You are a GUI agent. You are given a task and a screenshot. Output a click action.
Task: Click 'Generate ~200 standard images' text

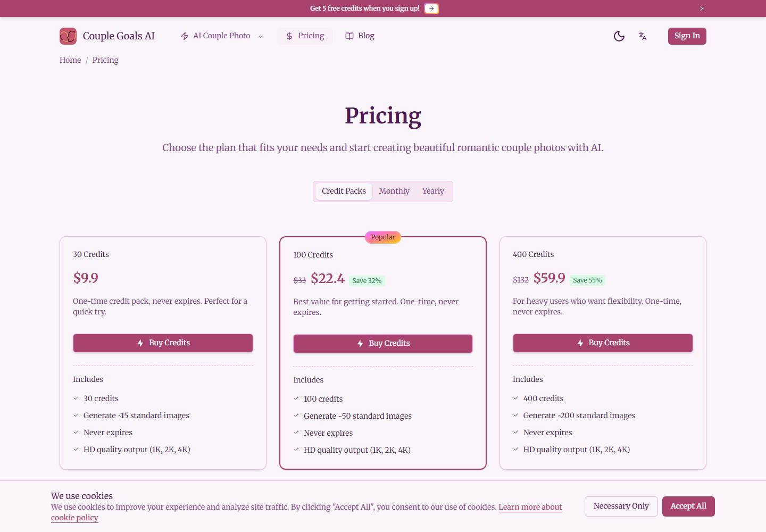coord(579,415)
